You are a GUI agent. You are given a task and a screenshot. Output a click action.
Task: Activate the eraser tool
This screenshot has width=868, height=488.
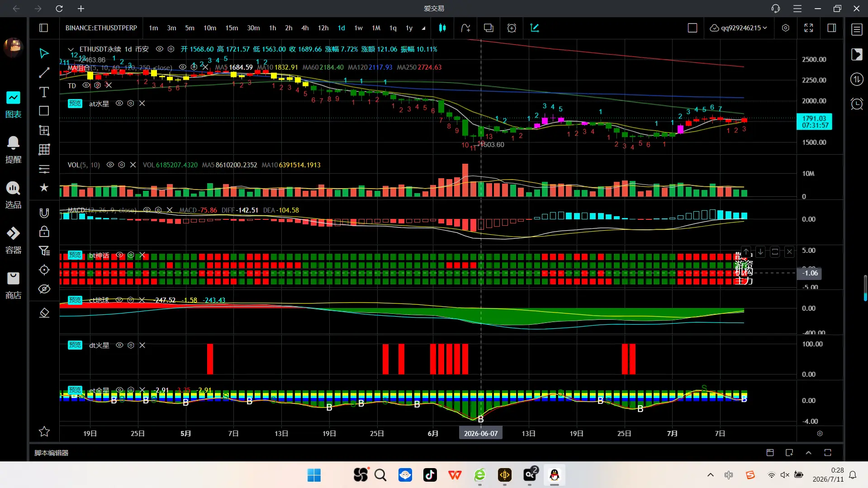[44, 313]
